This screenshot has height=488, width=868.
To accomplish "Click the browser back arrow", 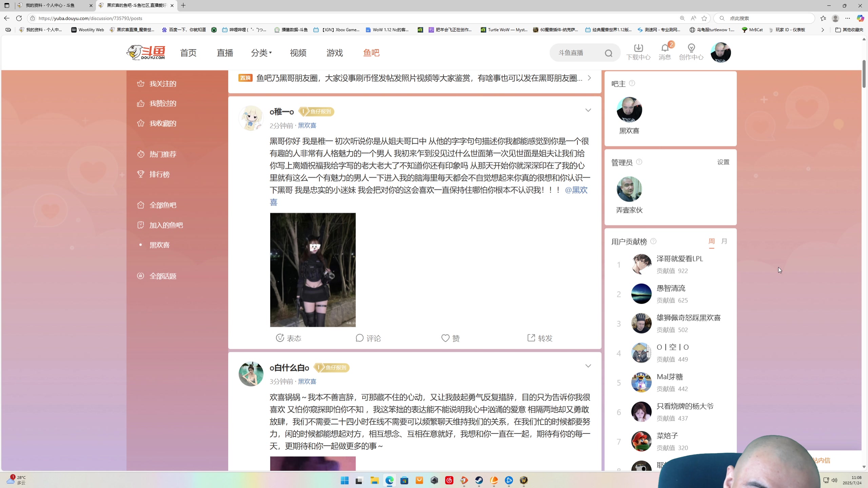I will (x=7, y=18).
